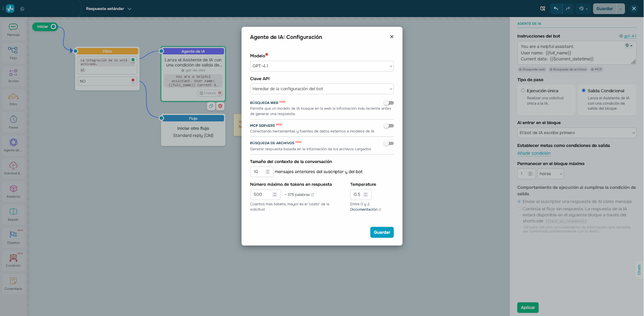
Task: Adjust the Temperature stepper arrows
Action: tap(365, 194)
